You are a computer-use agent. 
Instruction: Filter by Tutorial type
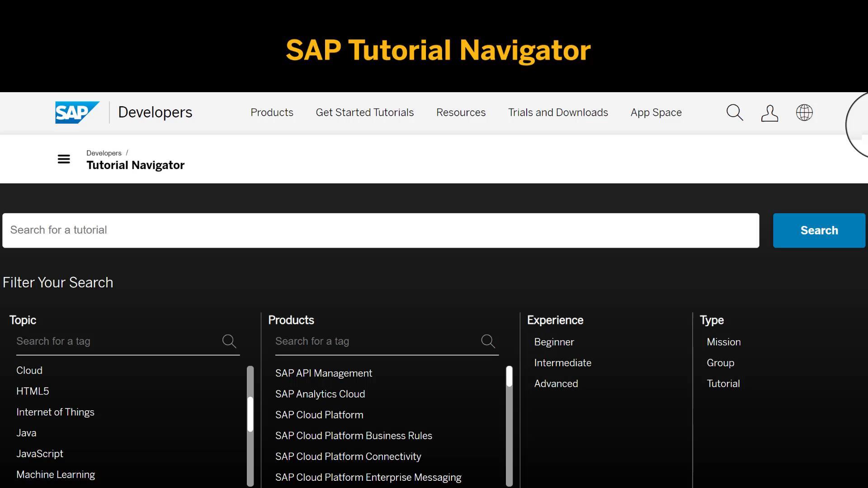[x=723, y=384]
